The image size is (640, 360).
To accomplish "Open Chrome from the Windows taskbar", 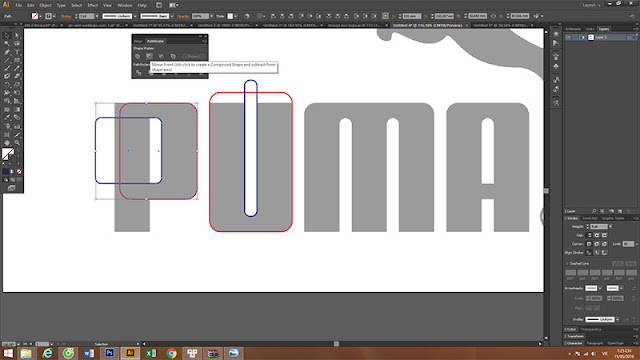I will point(171,353).
